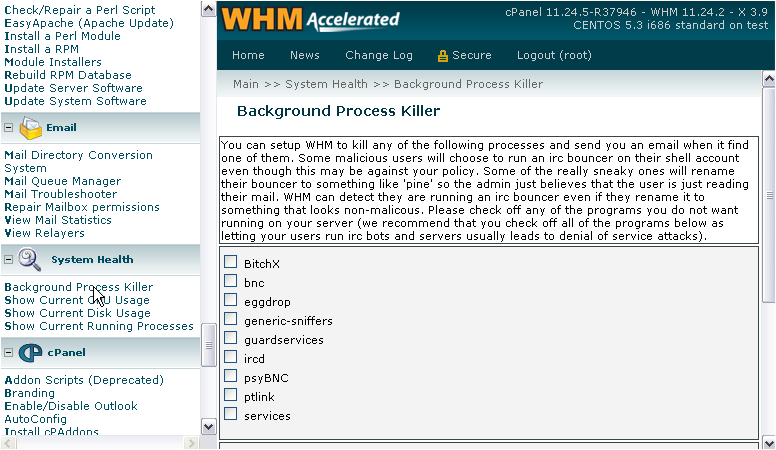Open Check/Repair a Perl Script
This screenshot has width=776, height=450.
[80, 10]
